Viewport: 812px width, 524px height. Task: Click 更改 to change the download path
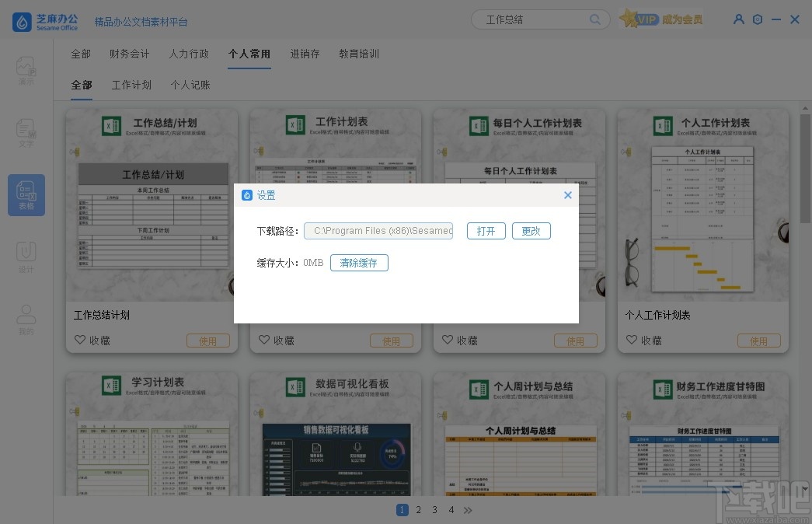(531, 231)
